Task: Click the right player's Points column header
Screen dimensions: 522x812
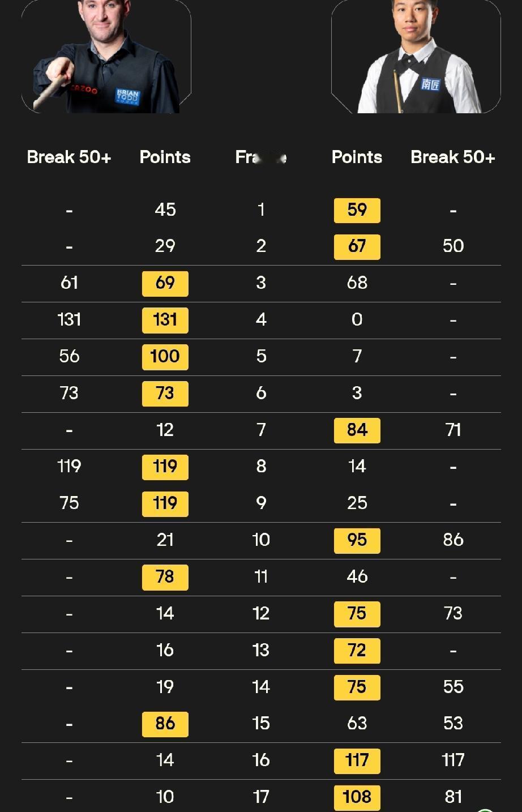Action: tap(357, 157)
